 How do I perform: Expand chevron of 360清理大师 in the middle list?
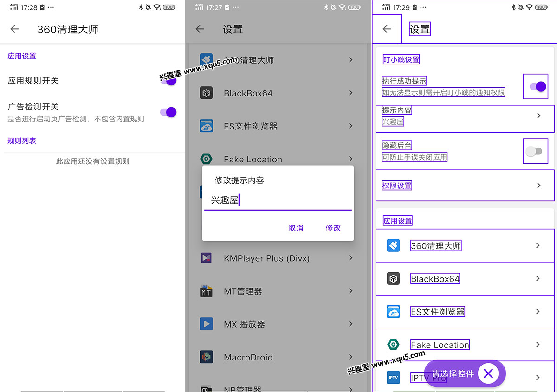point(351,60)
